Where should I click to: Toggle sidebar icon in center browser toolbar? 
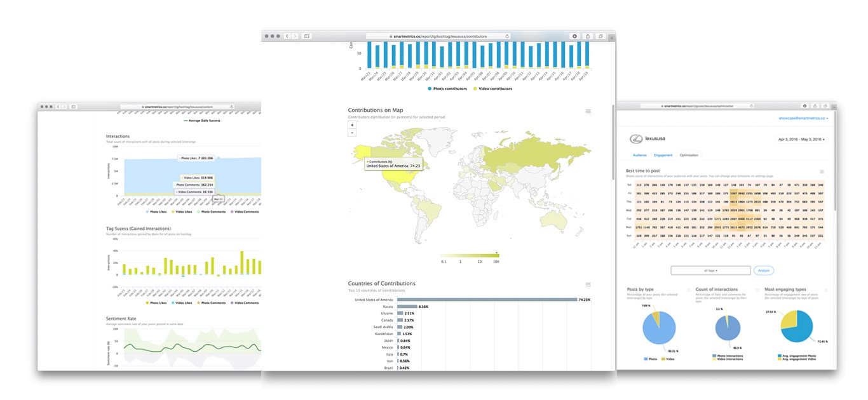point(307,36)
